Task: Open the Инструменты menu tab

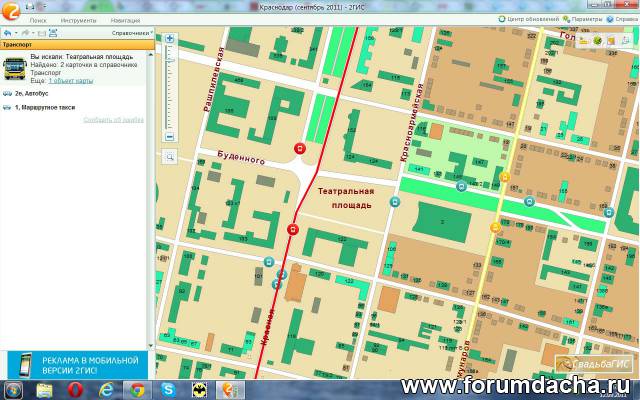Action: tap(77, 19)
